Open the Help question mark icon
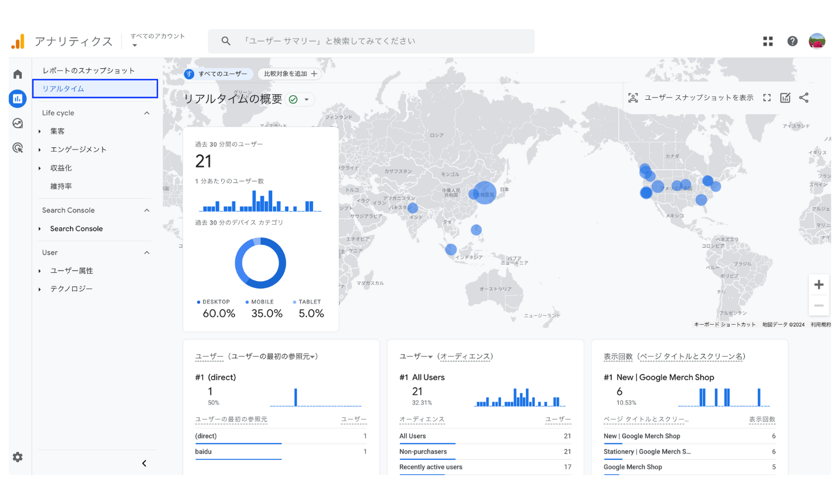Screen dimensions: 840x504 [792, 41]
